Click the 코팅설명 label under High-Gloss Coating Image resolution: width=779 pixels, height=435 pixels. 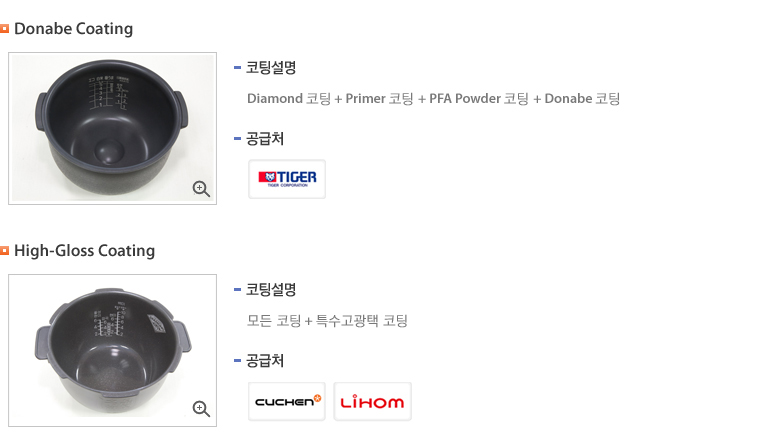click(x=271, y=290)
